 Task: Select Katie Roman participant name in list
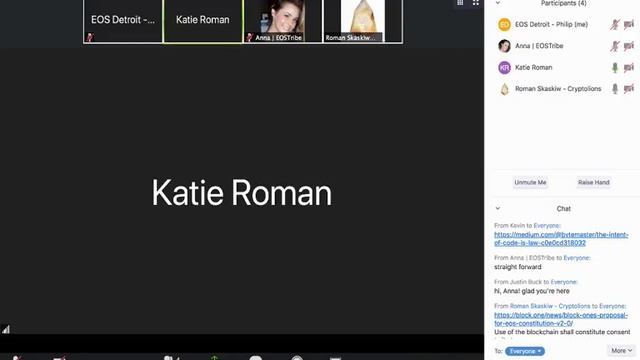(533, 67)
